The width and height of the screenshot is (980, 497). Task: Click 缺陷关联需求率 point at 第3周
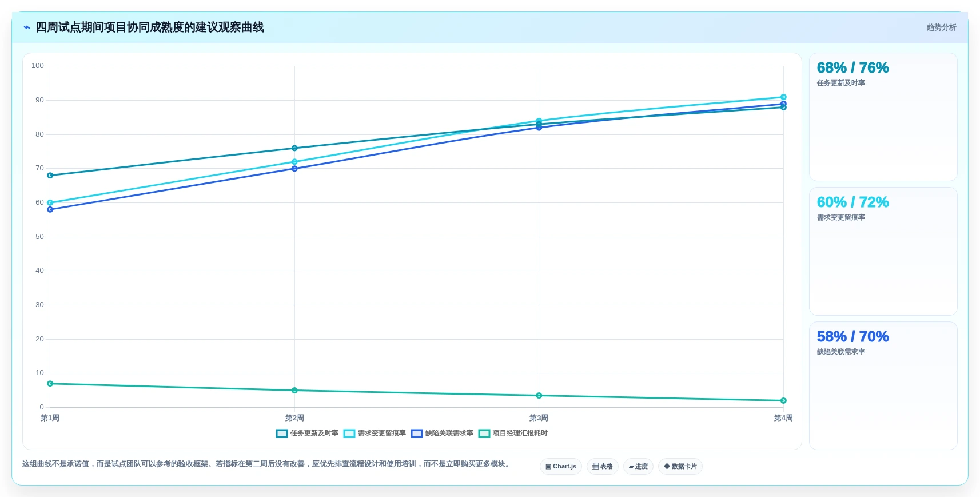539,128
